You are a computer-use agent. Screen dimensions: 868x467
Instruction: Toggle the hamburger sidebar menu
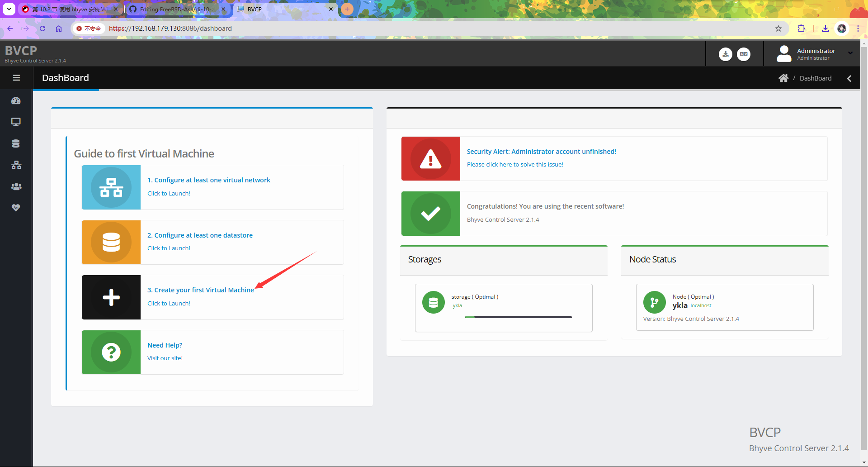point(16,78)
